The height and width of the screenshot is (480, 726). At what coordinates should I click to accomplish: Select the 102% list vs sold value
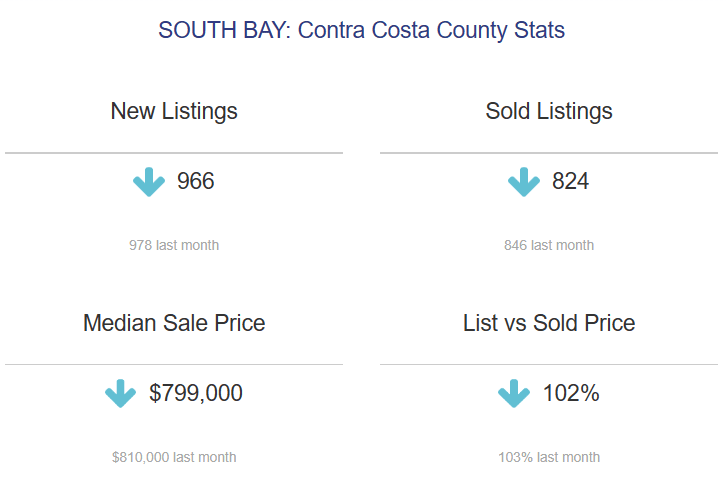(x=571, y=393)
